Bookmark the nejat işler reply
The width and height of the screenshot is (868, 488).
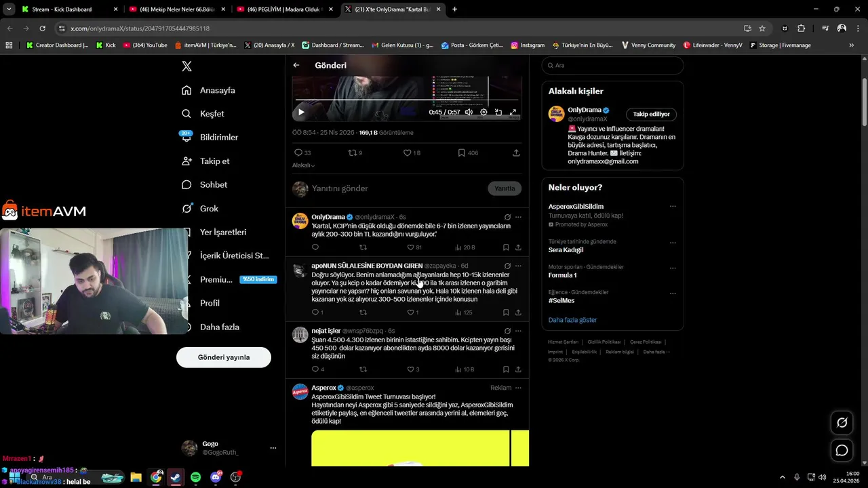coord(506,369)
